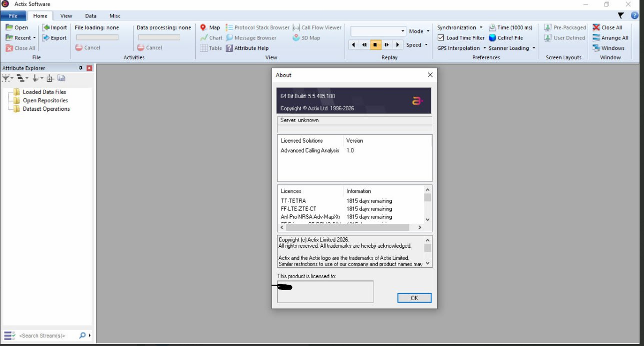The height and width of the screenshot is (346, 644).
Task: Toggle the Load Time Filter checkbox
Action: pyautogui.click(x=441, y=38)
